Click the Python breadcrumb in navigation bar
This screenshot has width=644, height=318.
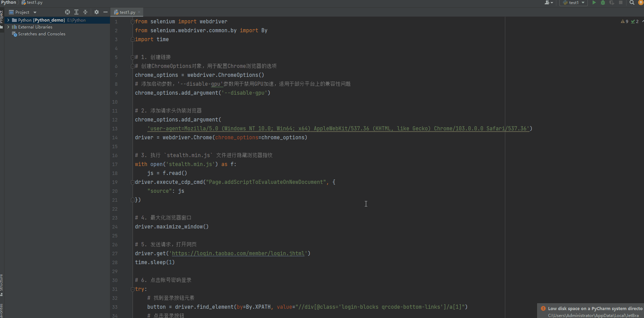coord(9,2)
